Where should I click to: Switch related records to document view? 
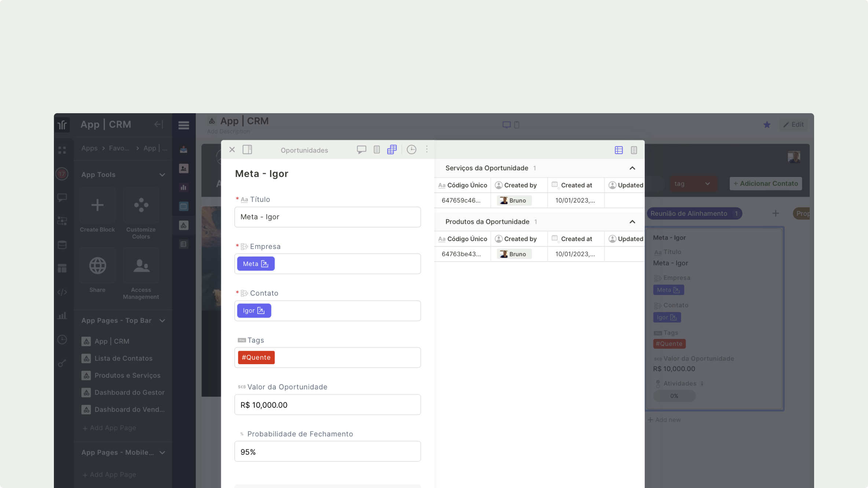pos(634,150)
